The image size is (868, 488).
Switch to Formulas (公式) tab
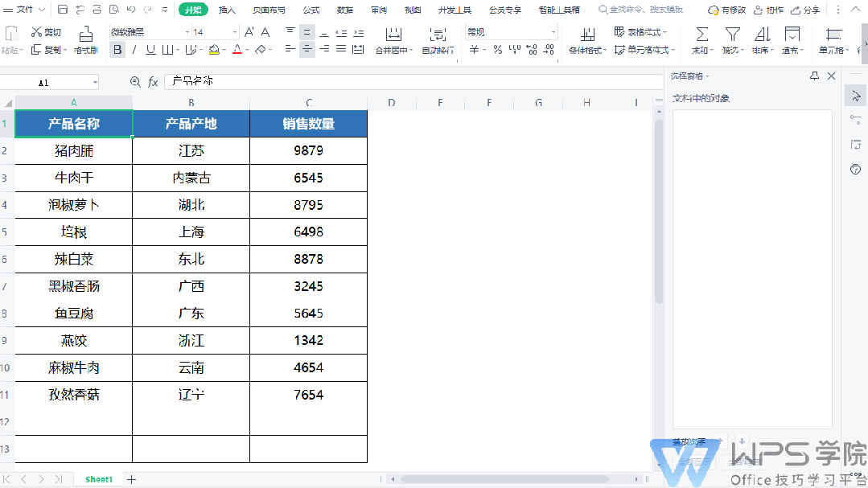point(311,10)
